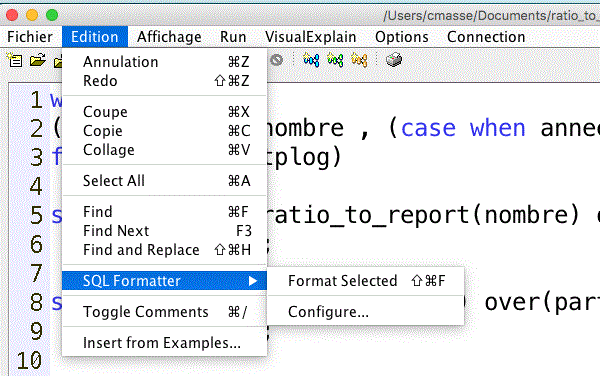This screenshot has height=376, width=600.
Task: Open the Connection menu
Action: [x=486, y=37]
